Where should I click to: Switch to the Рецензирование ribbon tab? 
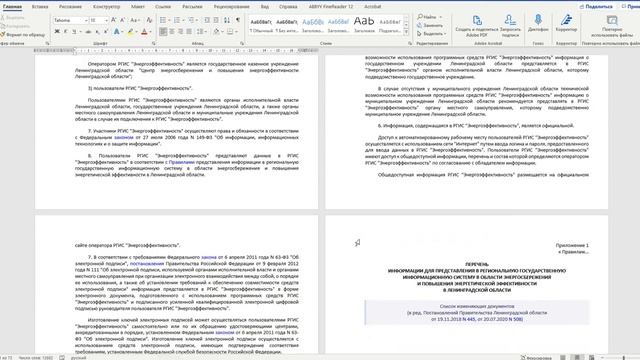(231, 7)
